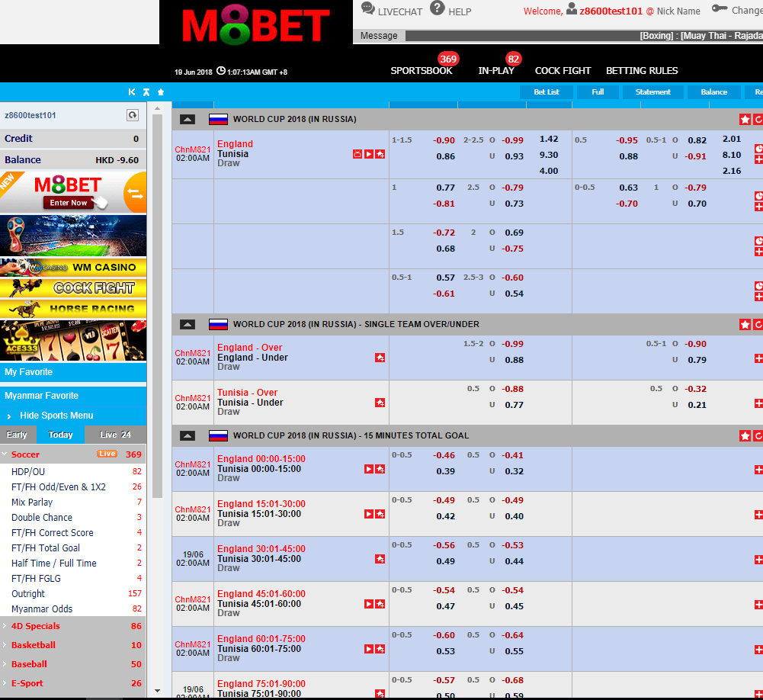Open Myanmar Favorite in sidebar
The width and height of the screenshot is (763, 700).
[x=73, y=395]
